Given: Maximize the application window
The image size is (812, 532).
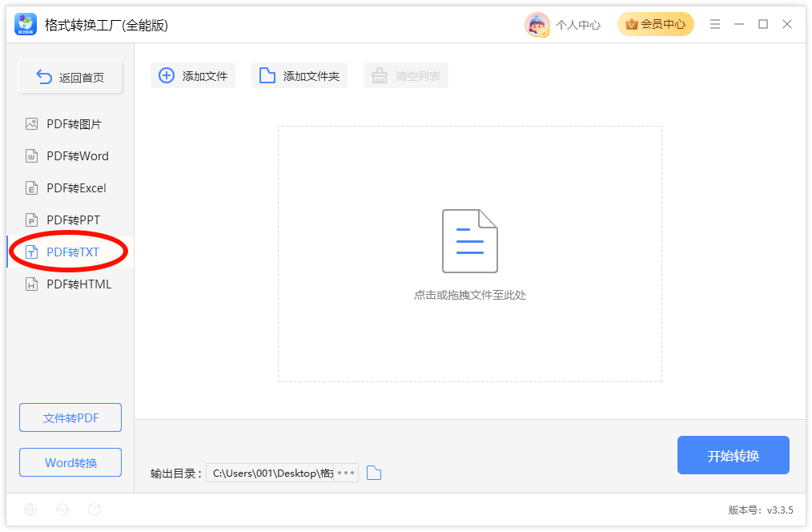Looking at the screenshot, I should pos(763,24).
